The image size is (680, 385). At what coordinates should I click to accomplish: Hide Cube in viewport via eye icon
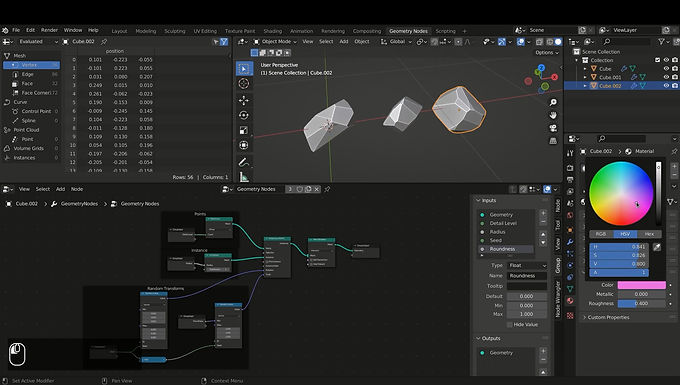[666, 69]
